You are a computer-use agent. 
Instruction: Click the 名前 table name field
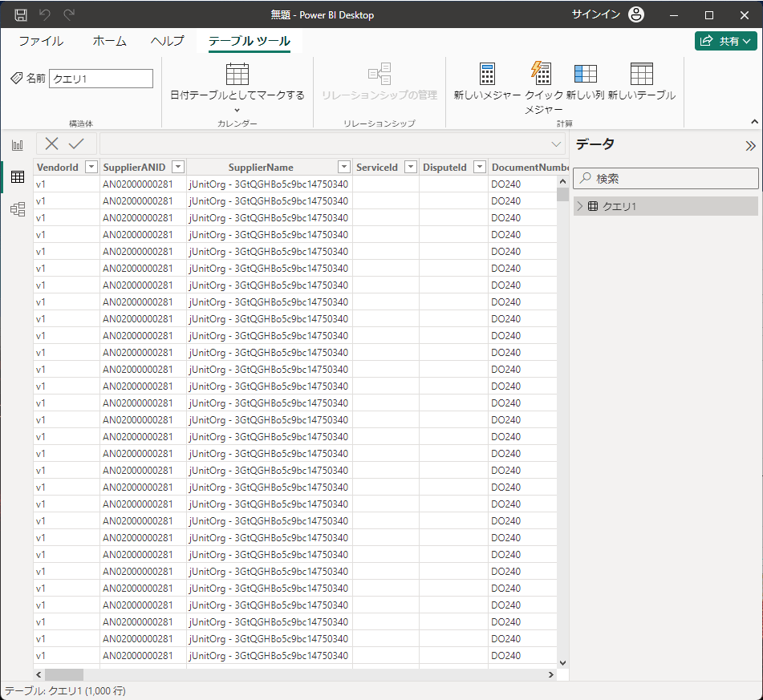click(x=101, y=79)
